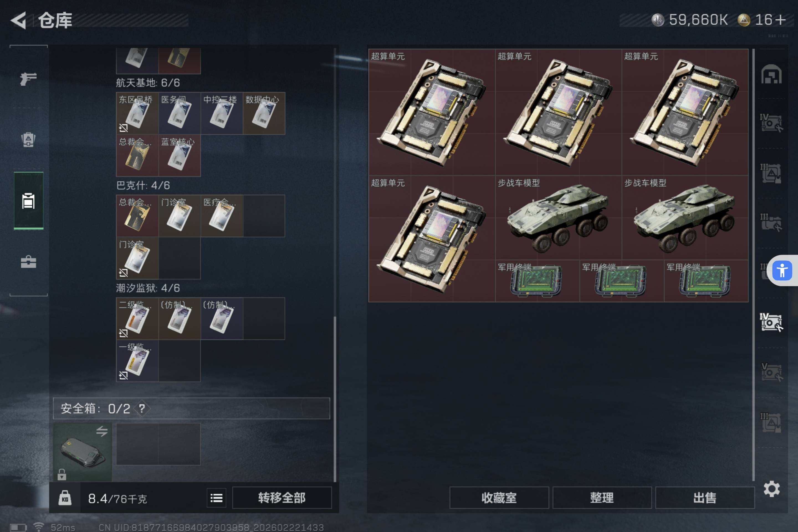Select the top stash home icon
The height and width of the screenshot is (532, 798).
click(771, 74)
